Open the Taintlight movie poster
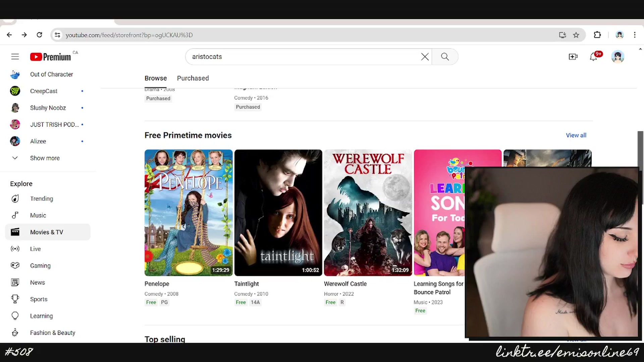The height and width of the screenshot is (362, 644). [x=278, y=213]
